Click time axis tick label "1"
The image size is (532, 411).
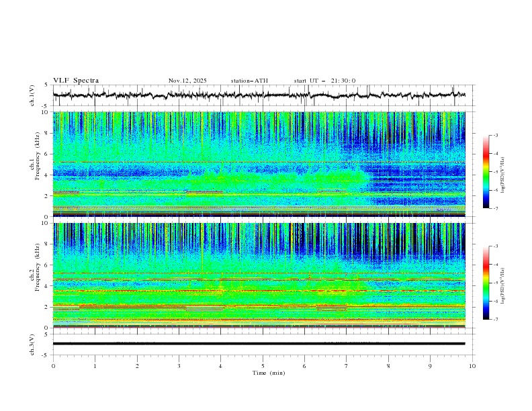[x=95, y=366]
